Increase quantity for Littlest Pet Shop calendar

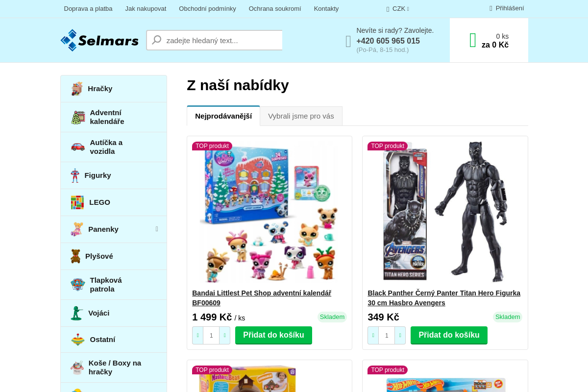[x=224, y=336]
